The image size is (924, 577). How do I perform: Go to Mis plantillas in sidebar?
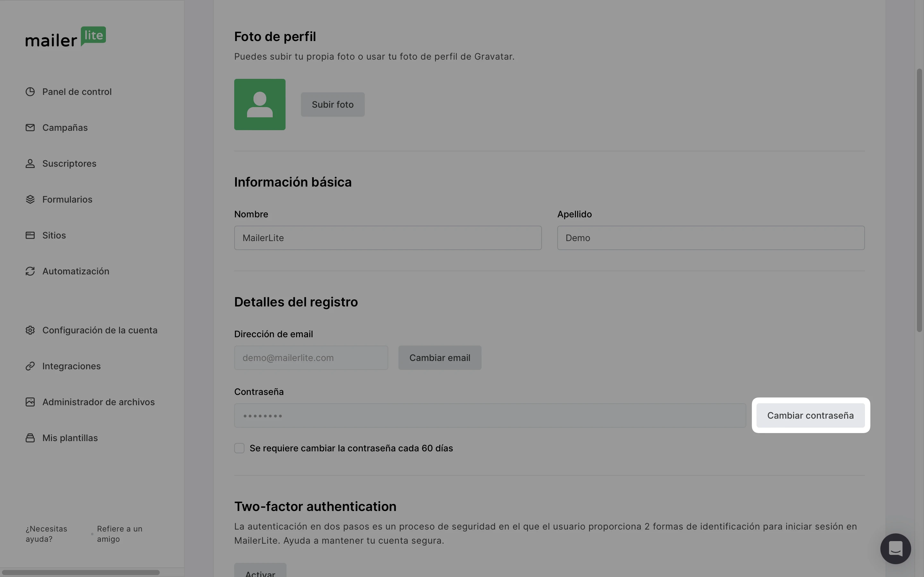70,438
